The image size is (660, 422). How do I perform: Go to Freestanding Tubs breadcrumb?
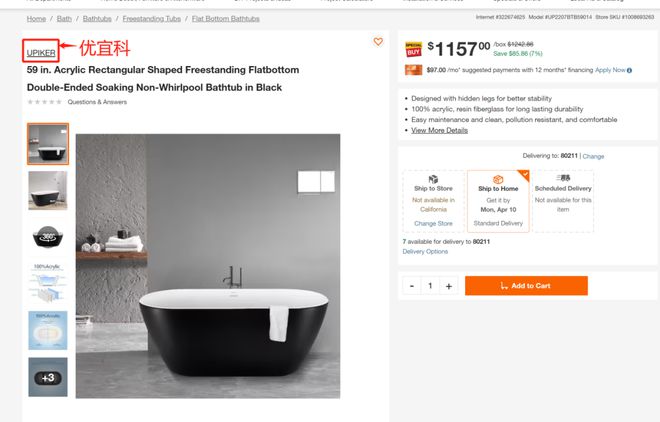tap(152, 19)
